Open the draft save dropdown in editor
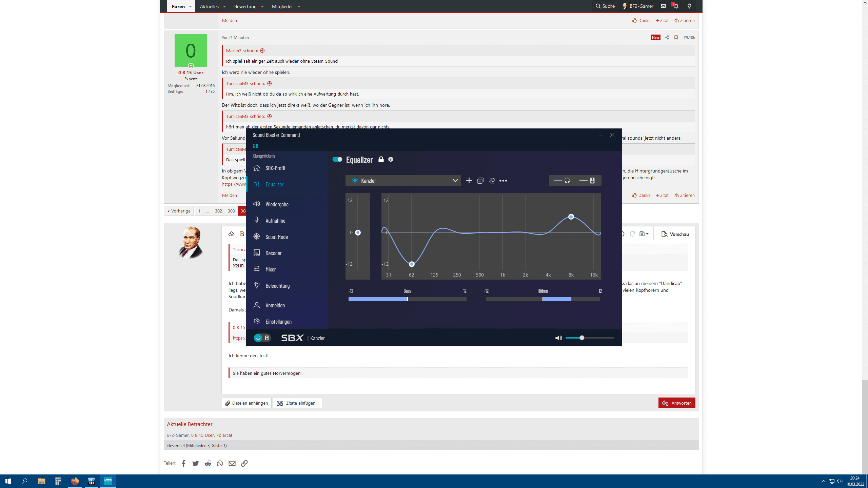 point(644,234)
